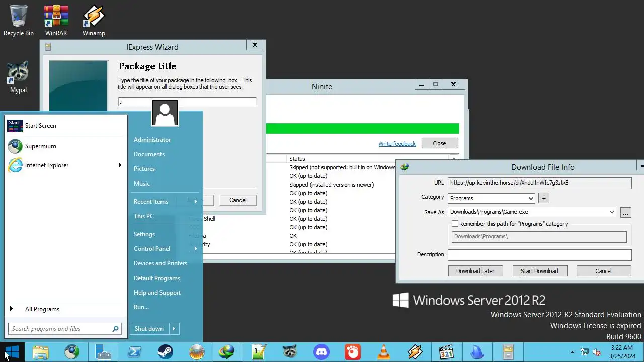The image size is (644, 362).
Task: Open Server Manager from the taskbar
Action: pos(103,352)
